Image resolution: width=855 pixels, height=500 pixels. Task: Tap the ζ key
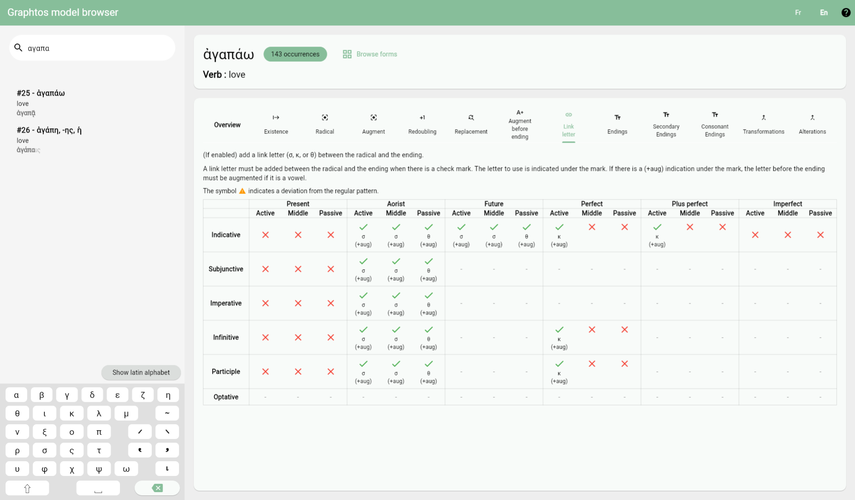(142, 395)
